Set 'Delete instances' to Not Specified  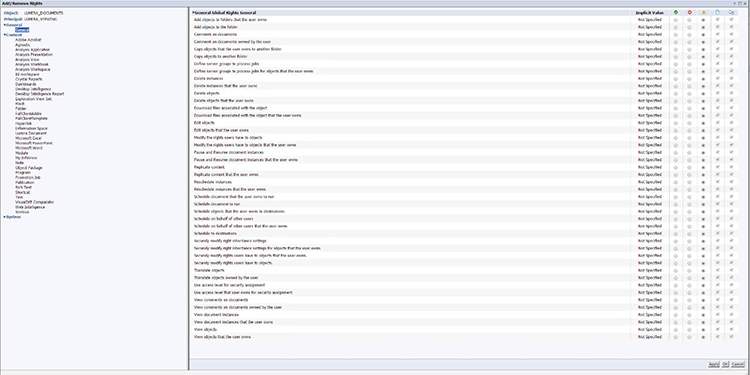point(703,79)
